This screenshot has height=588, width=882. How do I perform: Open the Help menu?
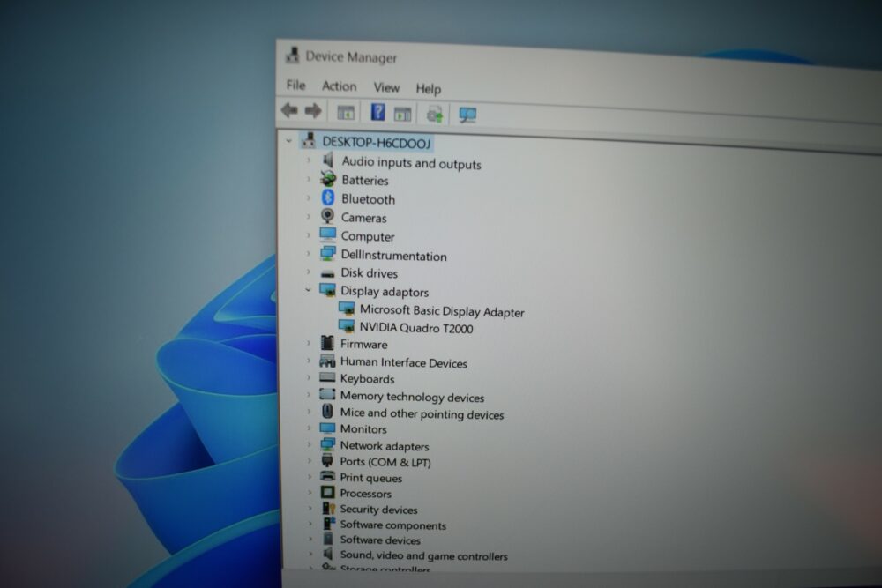429,89
